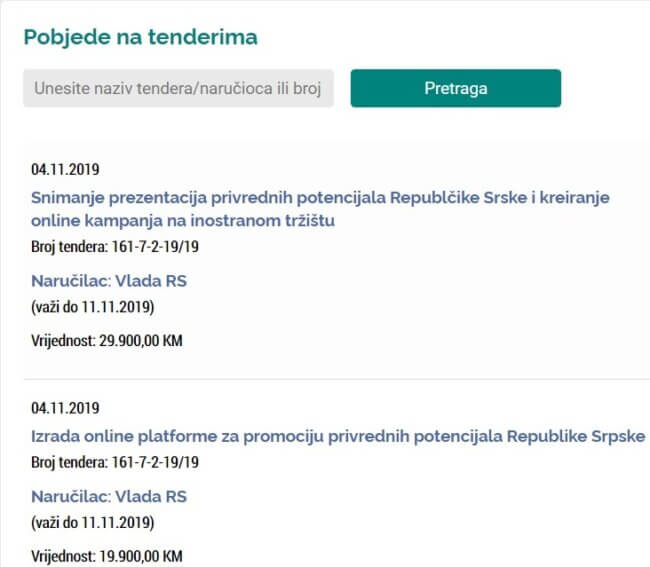This screenshot has width=650, height=567.
Task: Click the 19.900,00 KM amount value
Action: click(141, 555)
